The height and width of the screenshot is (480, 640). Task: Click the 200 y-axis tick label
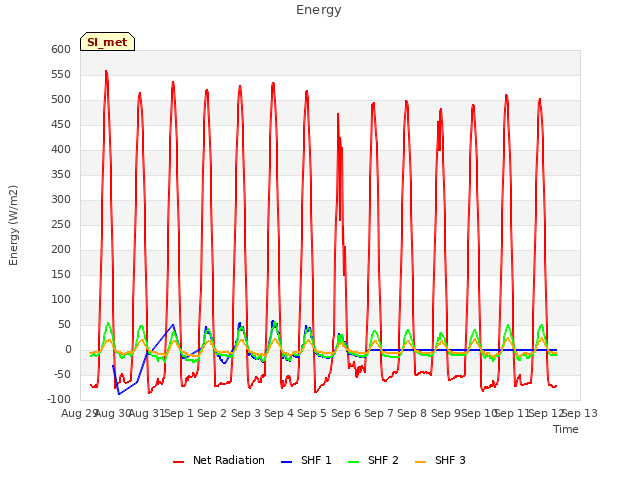coord(61,250)
